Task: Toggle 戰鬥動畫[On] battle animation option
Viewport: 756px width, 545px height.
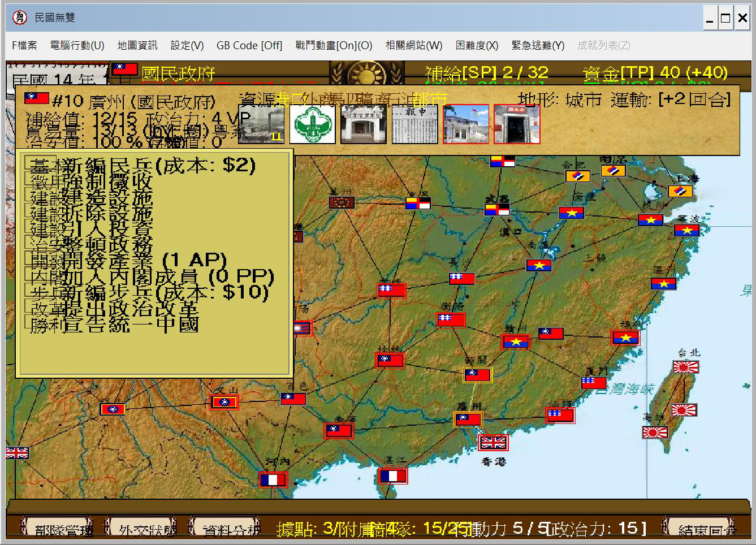Action: 334,45
